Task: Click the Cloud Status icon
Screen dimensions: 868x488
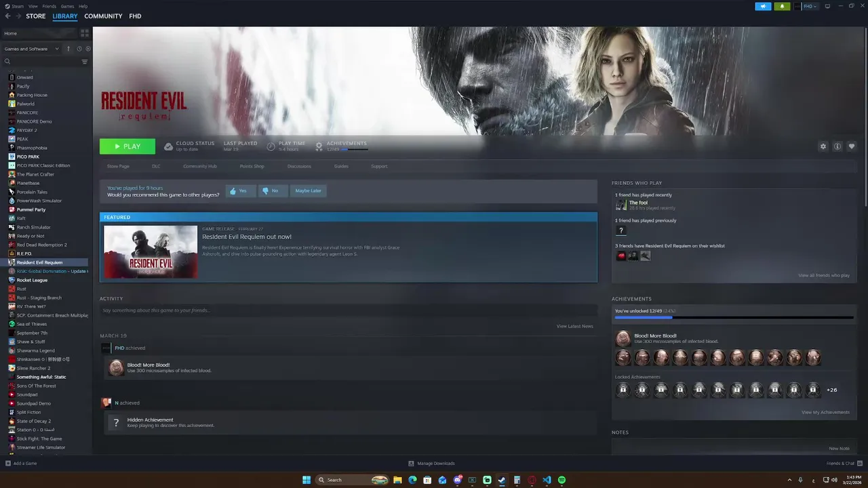Action: 168,146
